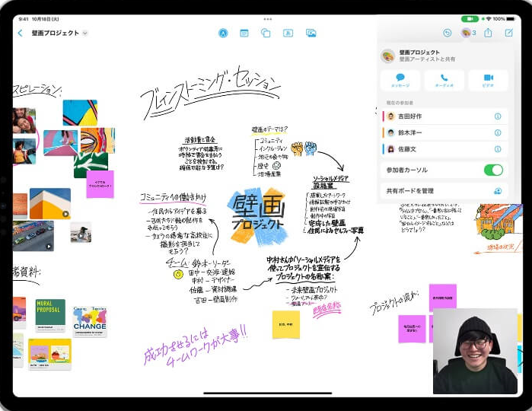Viewport: 532px width, 411px height.
Task: Select participant 佐藤文 in the list
Action: pyautogui.click(x=444, y=149)
